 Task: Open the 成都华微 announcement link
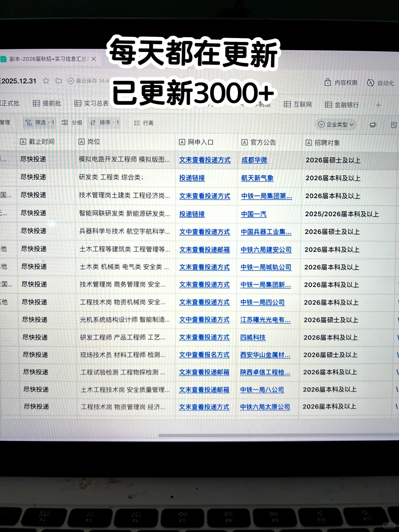254,160
